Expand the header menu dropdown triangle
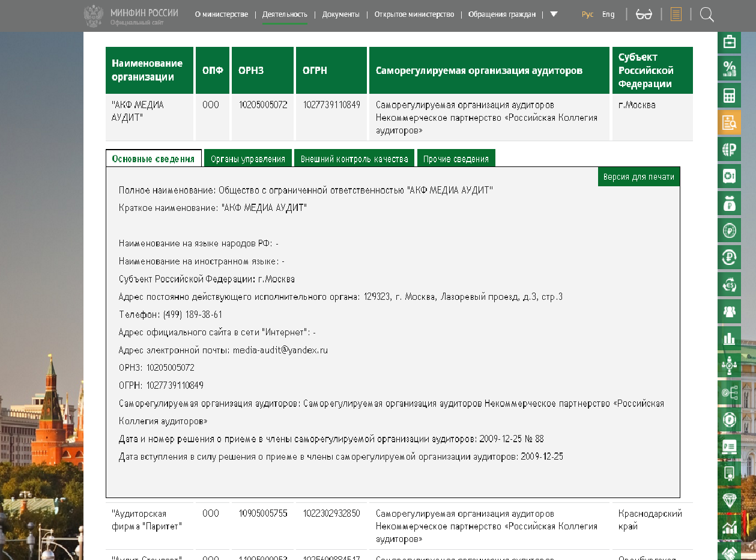This screenshot has height=560, width=756. pos(554,14)
